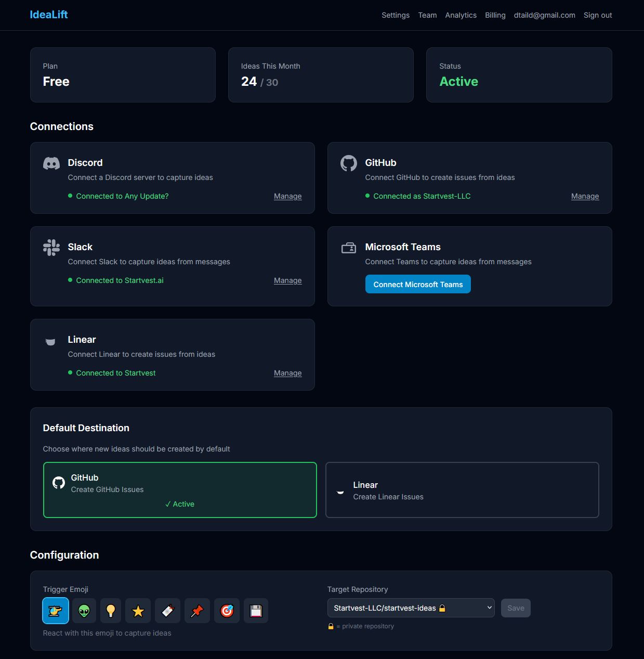Click the IdeaLift logo
This screenshot has width=644, height=659.
[x=48, y=14]
